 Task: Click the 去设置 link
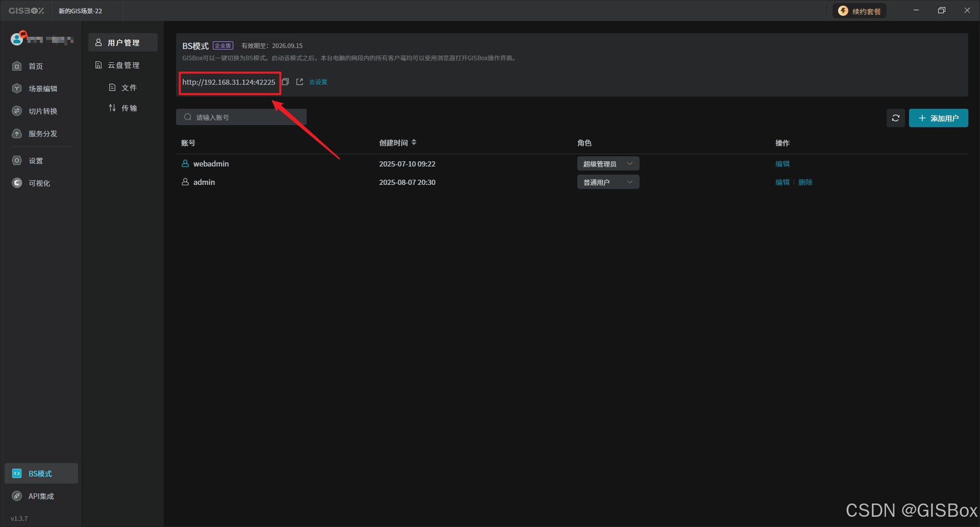click(318, 82)
